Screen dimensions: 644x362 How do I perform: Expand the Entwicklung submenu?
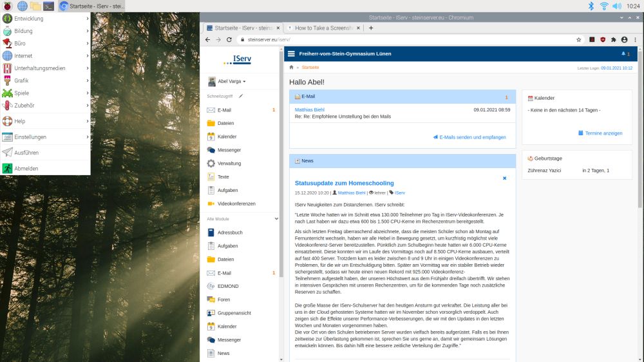[45, 19]
